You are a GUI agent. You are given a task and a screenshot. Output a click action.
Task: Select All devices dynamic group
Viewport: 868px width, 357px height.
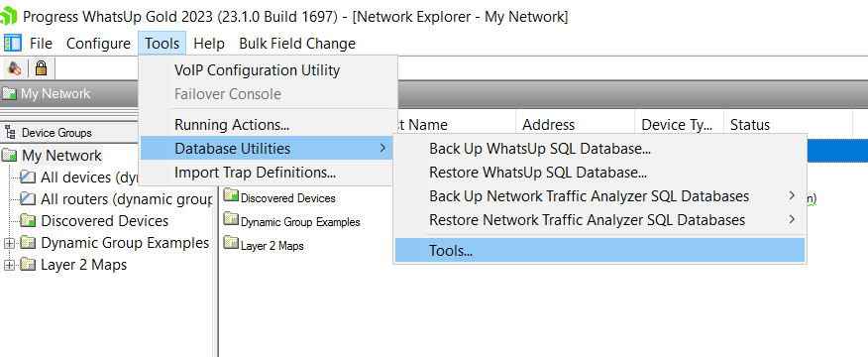point(88,178)
